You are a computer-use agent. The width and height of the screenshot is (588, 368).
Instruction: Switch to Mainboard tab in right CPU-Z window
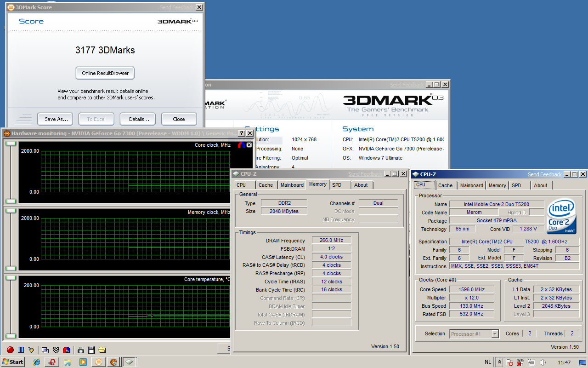tap(472, 185)
